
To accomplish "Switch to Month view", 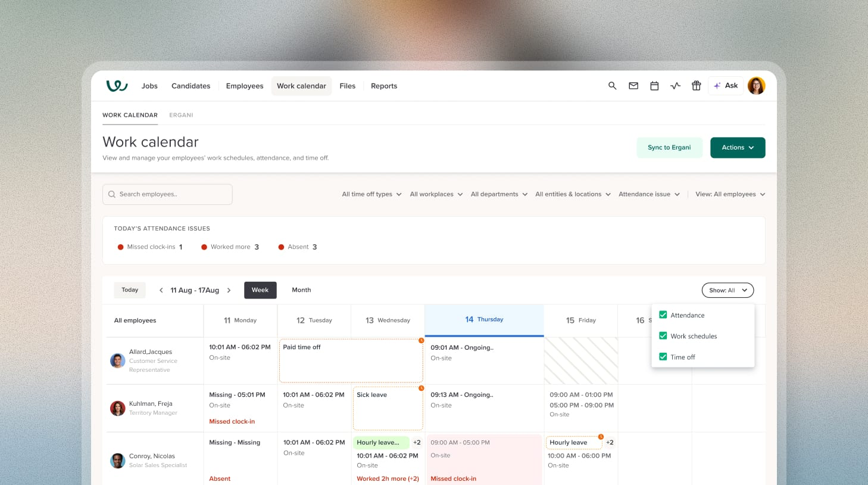I will pos(301,290).
